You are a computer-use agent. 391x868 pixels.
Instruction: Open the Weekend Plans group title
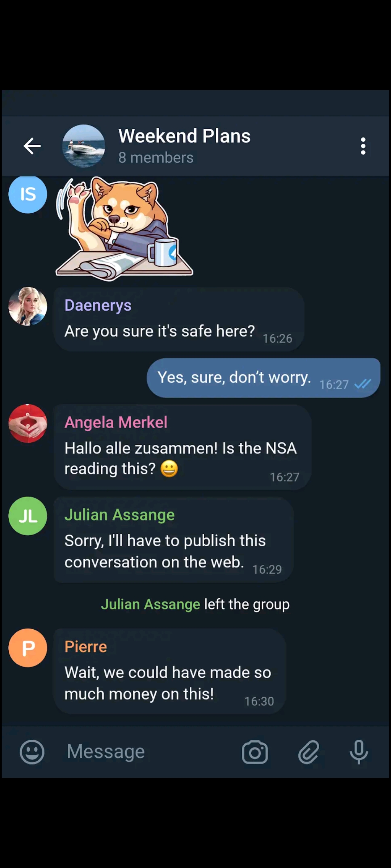(x=184, y=136)
